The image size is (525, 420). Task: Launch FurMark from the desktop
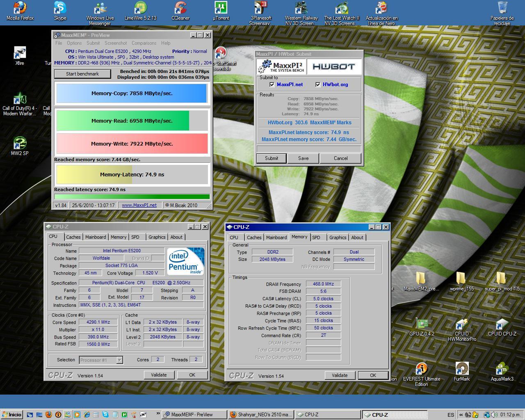(x=462, y=372)
